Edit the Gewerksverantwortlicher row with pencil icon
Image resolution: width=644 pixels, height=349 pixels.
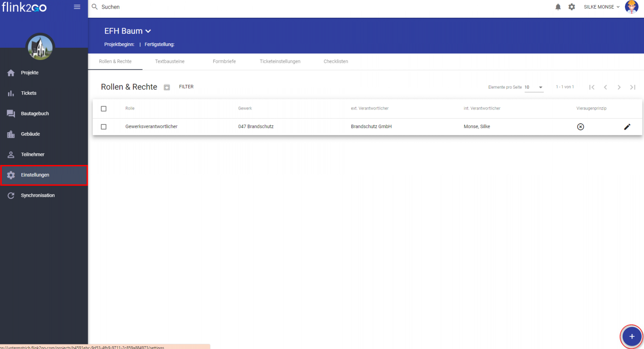coord(627,127)
